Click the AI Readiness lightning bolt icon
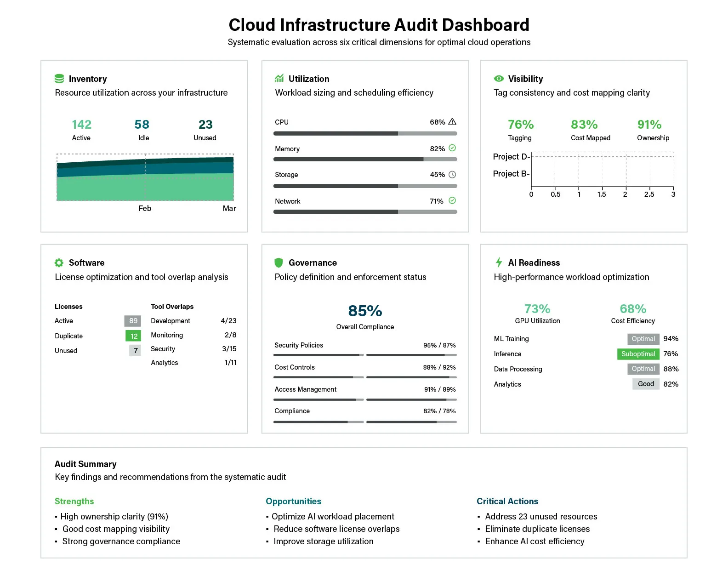The width and height of the screenshot is (728, 570). [499, 262]
